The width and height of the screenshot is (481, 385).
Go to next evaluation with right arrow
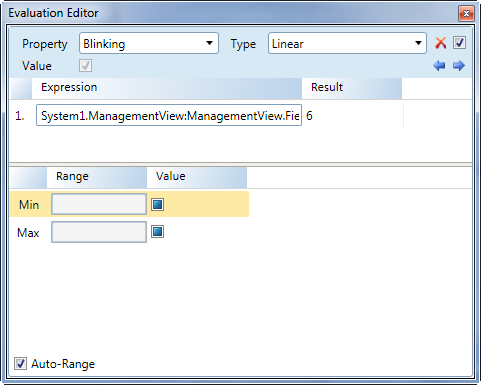pyautogui.click(x=459, y=66)
